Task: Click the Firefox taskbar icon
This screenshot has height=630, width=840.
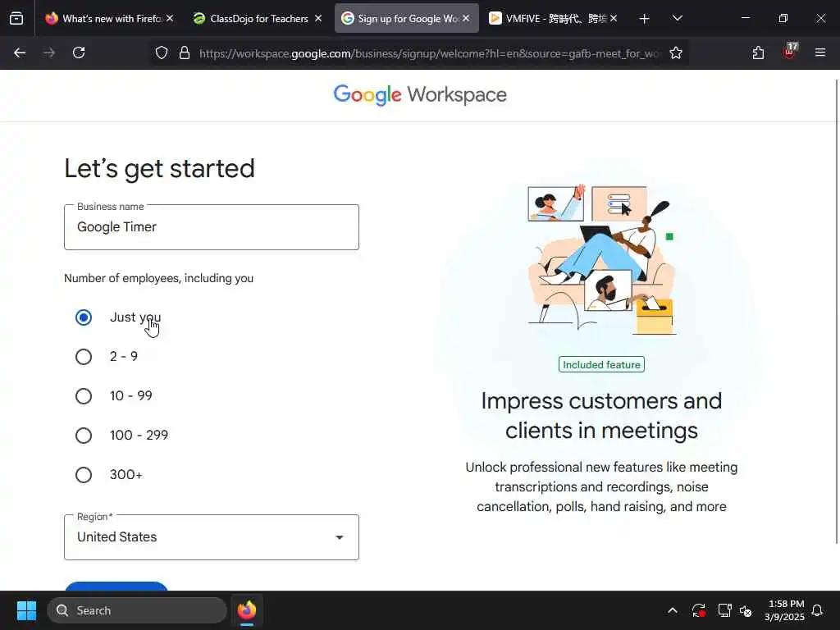Action: tap(247, 610)
